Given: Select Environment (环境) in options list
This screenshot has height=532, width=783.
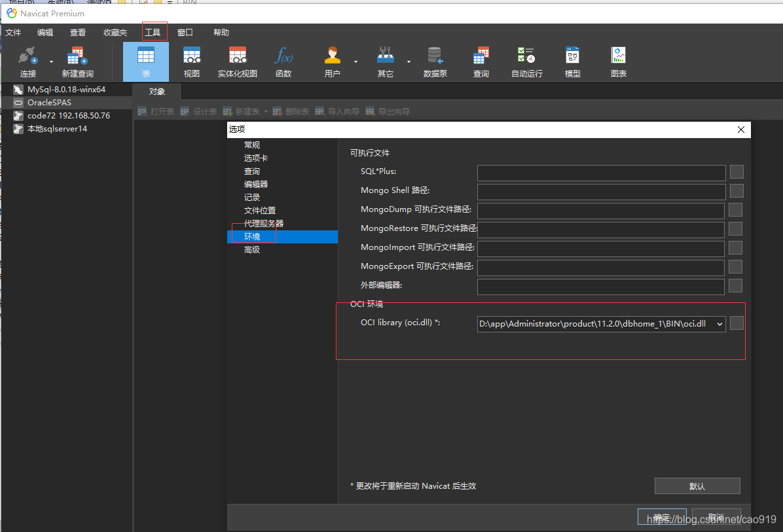Looking at the screenshot, I should coord(283,237).
